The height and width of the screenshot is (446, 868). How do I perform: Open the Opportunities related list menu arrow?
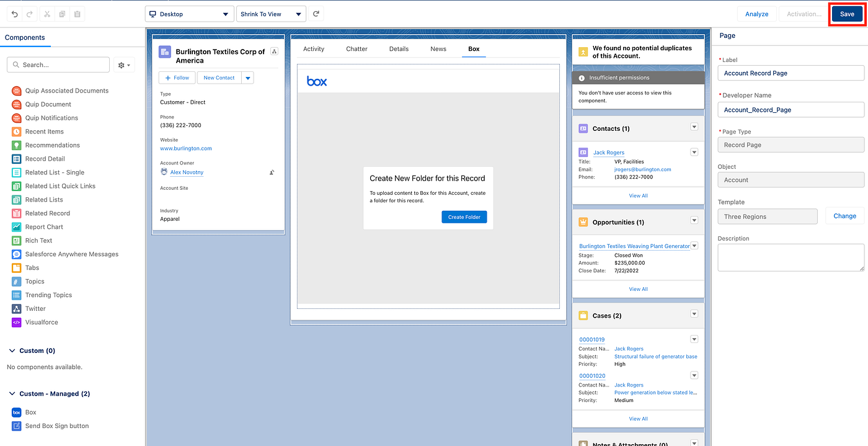[694, 220]
